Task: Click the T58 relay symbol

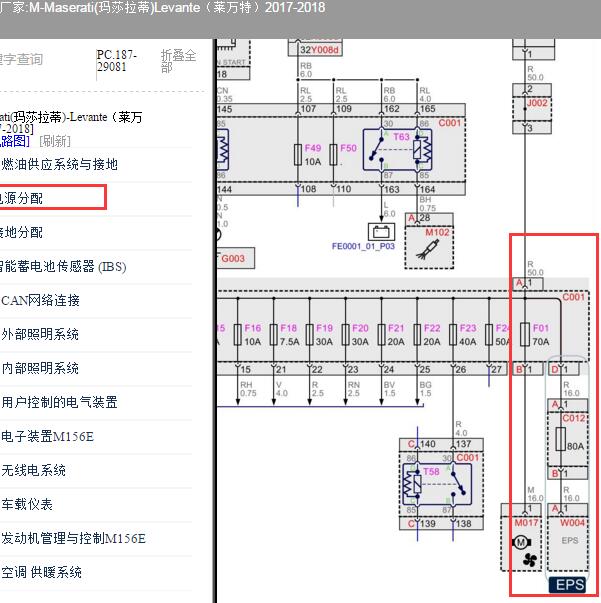Action: (x=437, y=484)
